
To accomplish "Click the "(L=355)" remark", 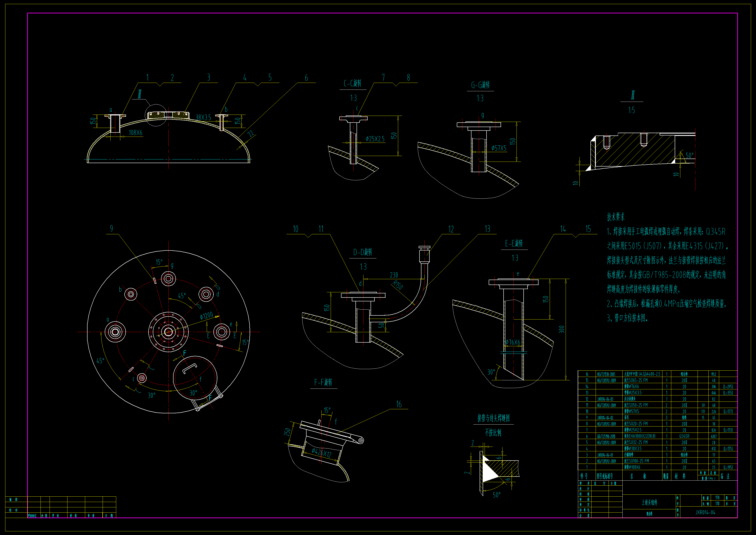I will [x=728, y=393].
